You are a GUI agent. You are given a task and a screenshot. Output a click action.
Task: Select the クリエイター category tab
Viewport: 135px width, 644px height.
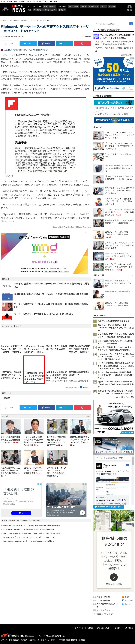(x=74, y=6)
